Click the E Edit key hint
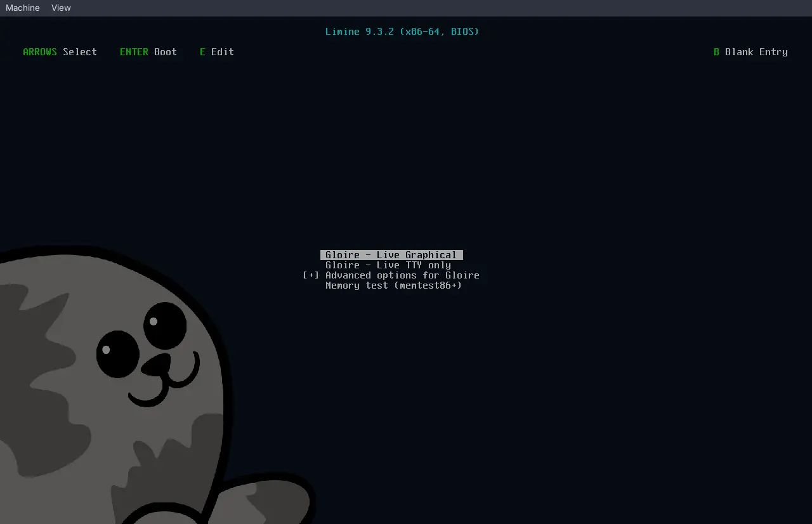This screenshot has width=812, height=524. pos(217,52)
